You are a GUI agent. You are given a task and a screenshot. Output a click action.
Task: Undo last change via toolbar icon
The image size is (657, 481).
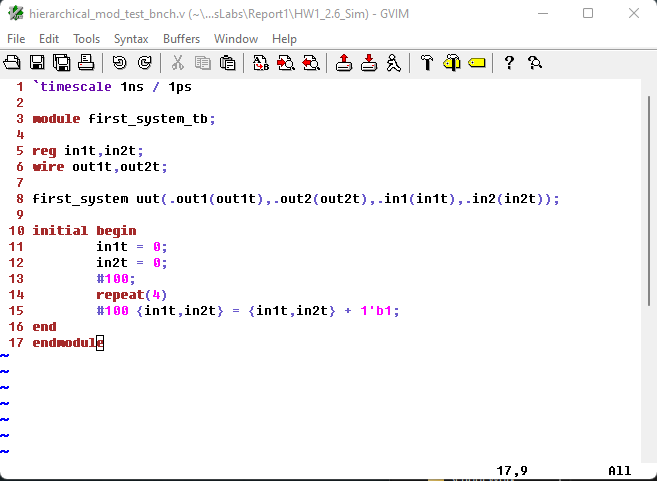point(120,63)
